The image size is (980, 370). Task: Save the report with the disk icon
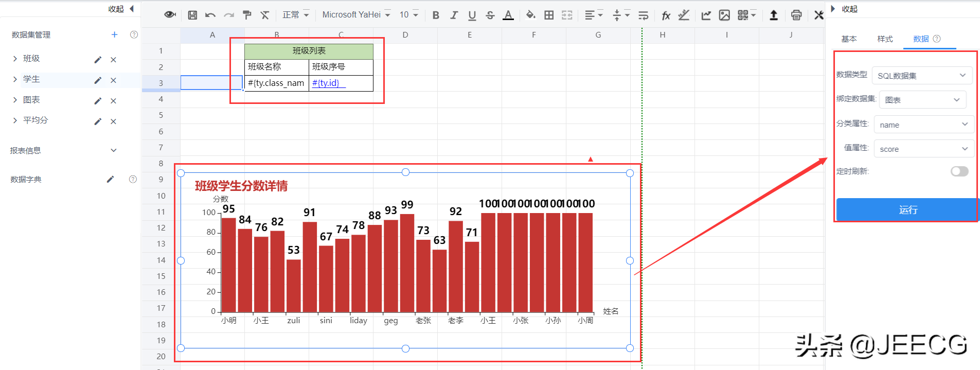pyautogui.click(x=192, y=15)
